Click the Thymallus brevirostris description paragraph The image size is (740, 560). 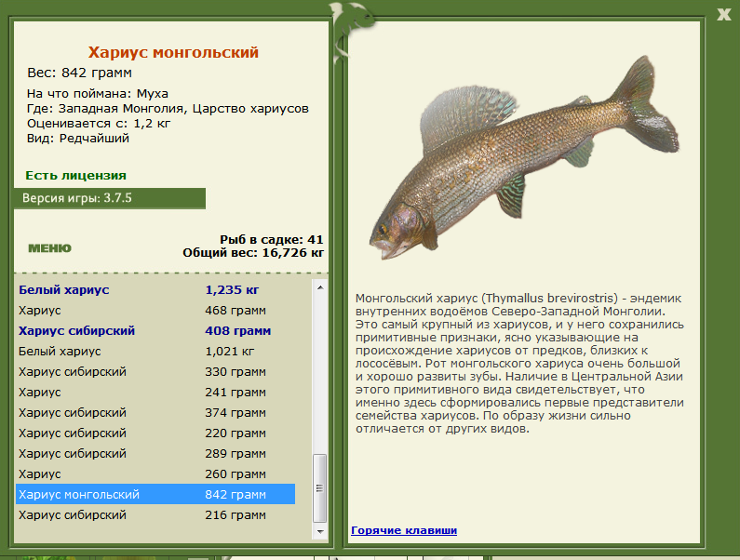point(519,364)
